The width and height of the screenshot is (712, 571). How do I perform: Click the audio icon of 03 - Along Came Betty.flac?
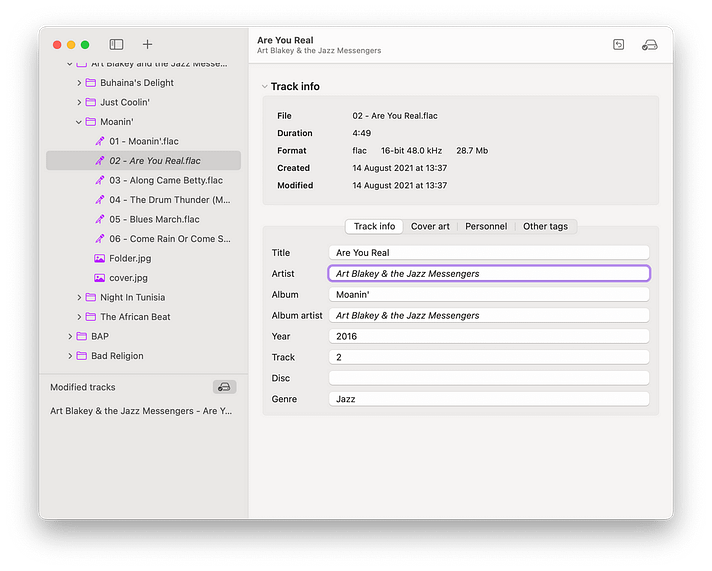(99, 180)
